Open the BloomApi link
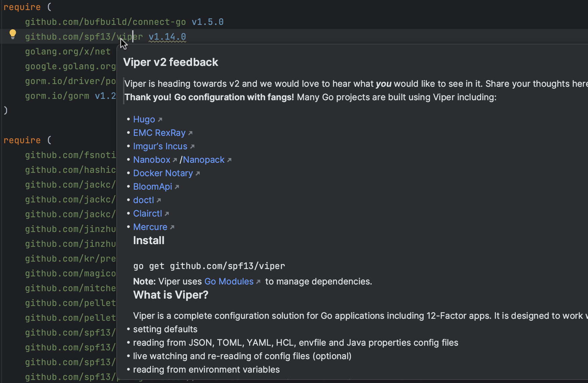 (152, 187)
